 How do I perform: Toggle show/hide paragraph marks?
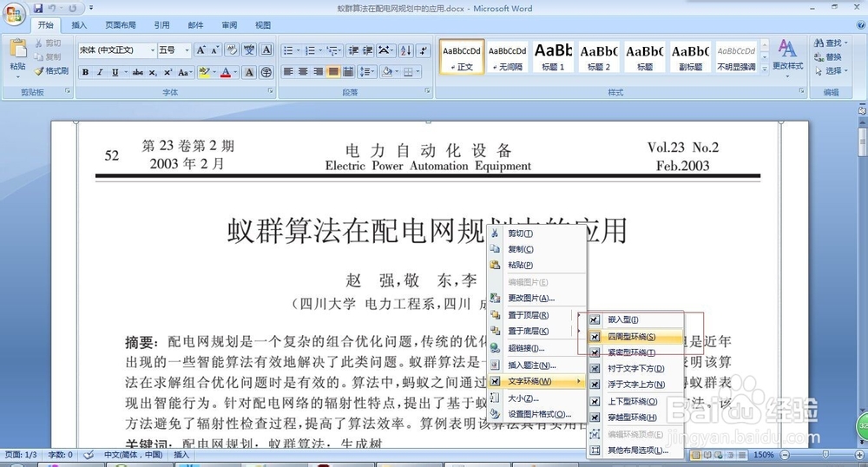coord(423,50)
